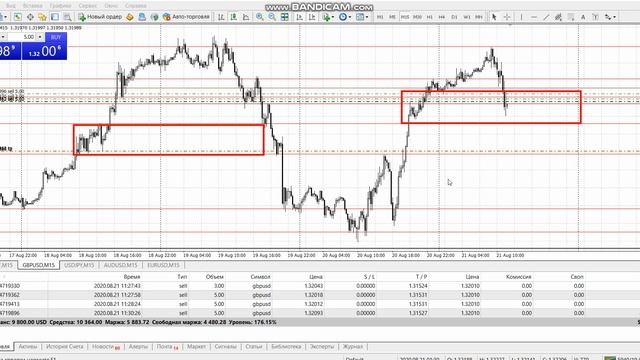The width and height of the screenshot is (640, 360).
Task: Switch to the EURUSD,M15 chart tab
Action: tap(163, 265)
